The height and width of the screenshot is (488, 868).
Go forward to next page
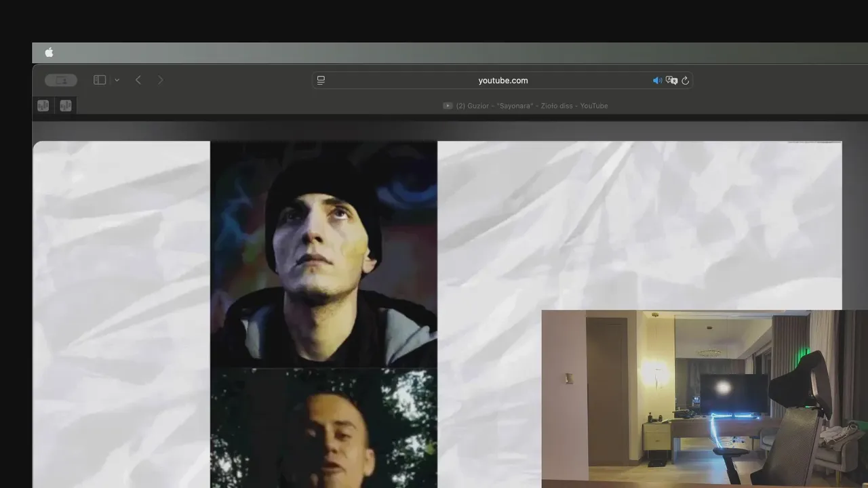pos(160,80)
